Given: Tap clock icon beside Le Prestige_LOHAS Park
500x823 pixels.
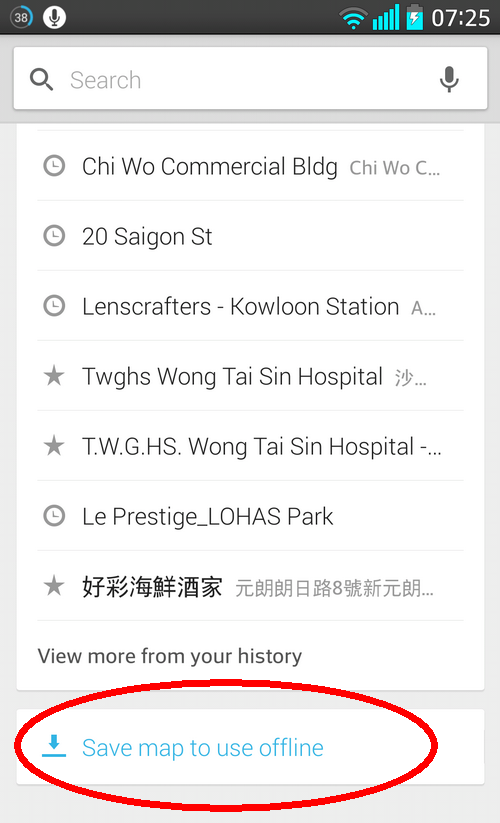Looking at the screenshot, I should click(x=54, y=516).
